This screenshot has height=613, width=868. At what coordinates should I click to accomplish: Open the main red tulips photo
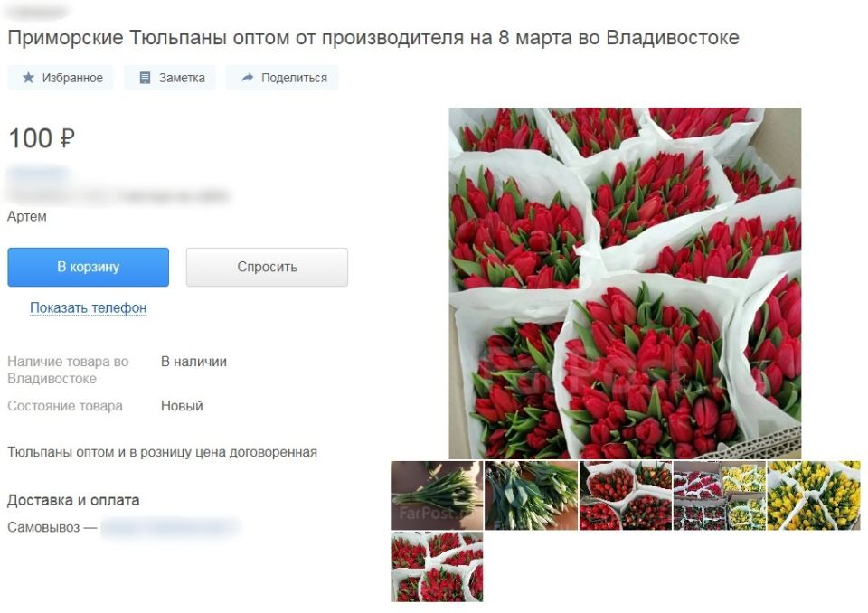point(625,283)
